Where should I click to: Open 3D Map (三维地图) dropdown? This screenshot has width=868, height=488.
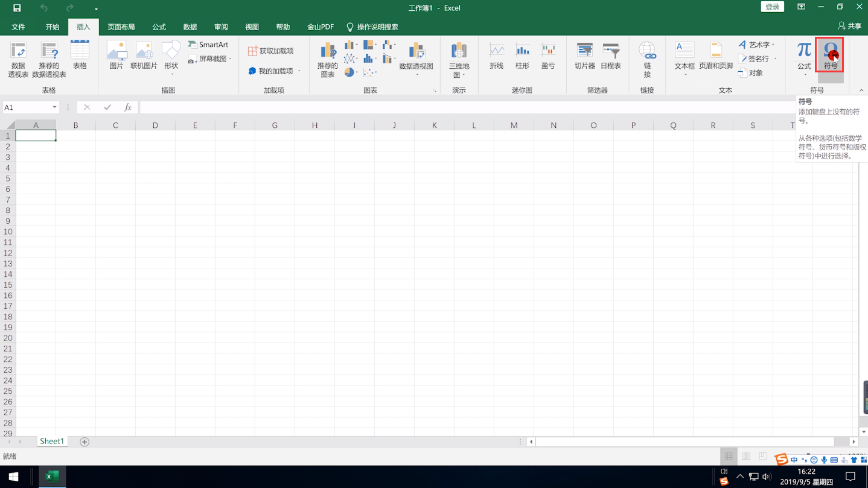coord(459,59)
